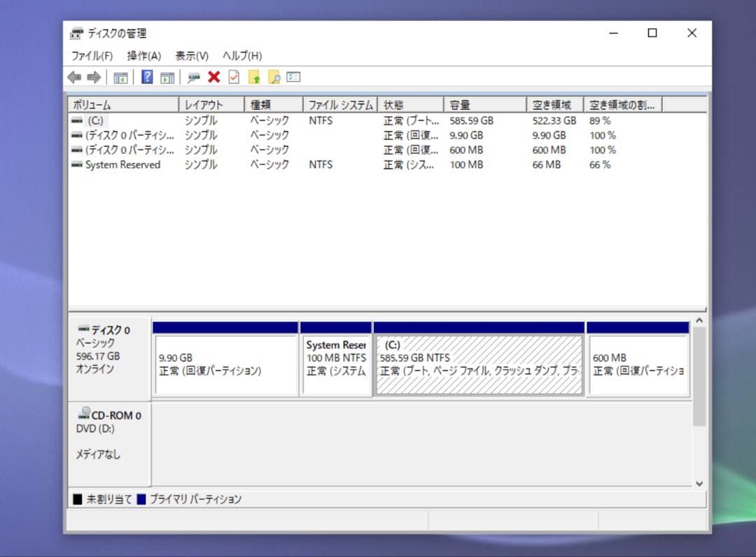Click the graphical view vertical scrollbar thumb

point(699,376)
